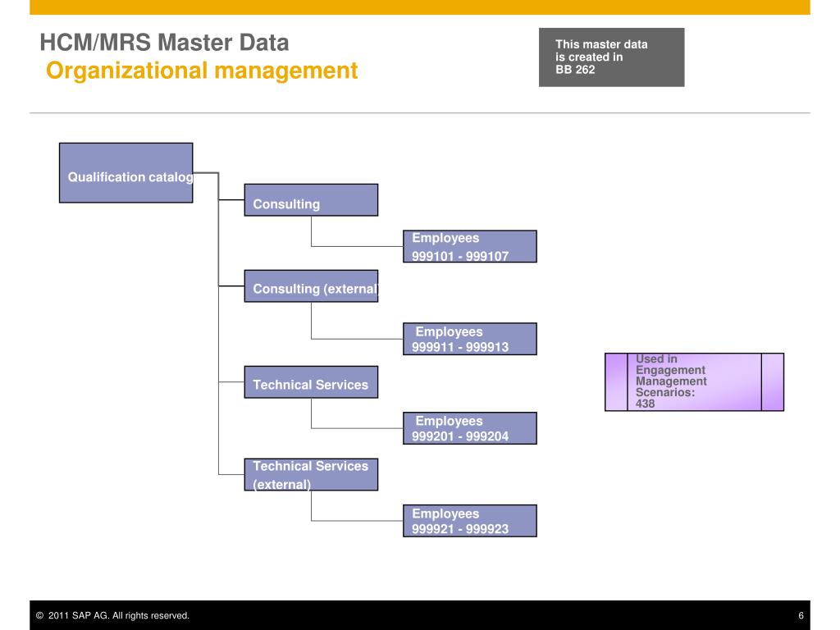The image size is (840, 630).
Task: Click the Used in Engagement Management Scenarios box
Action: [x=694, y=382]
